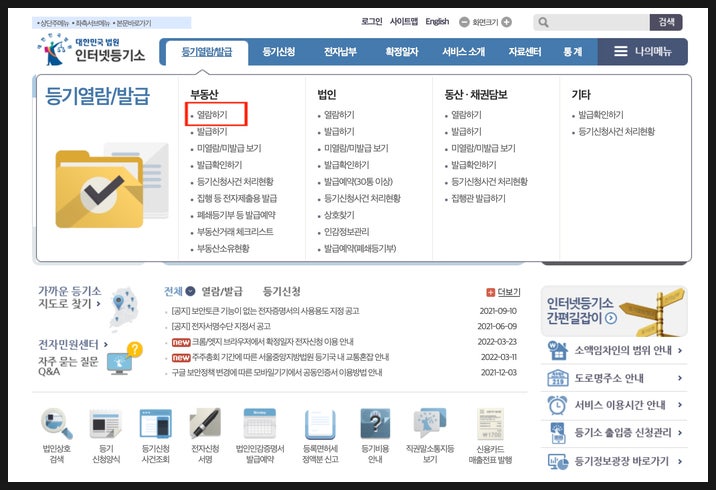Open the 등기신청 top menu
Viewport: 716px width, 490px height.
point(279,52)
